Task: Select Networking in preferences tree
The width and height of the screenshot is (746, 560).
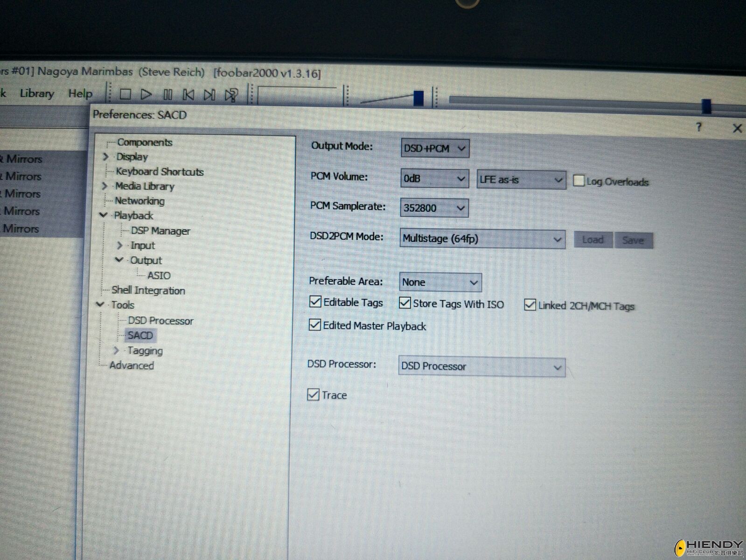Action: pyautogui.click(x=139, y=201)
